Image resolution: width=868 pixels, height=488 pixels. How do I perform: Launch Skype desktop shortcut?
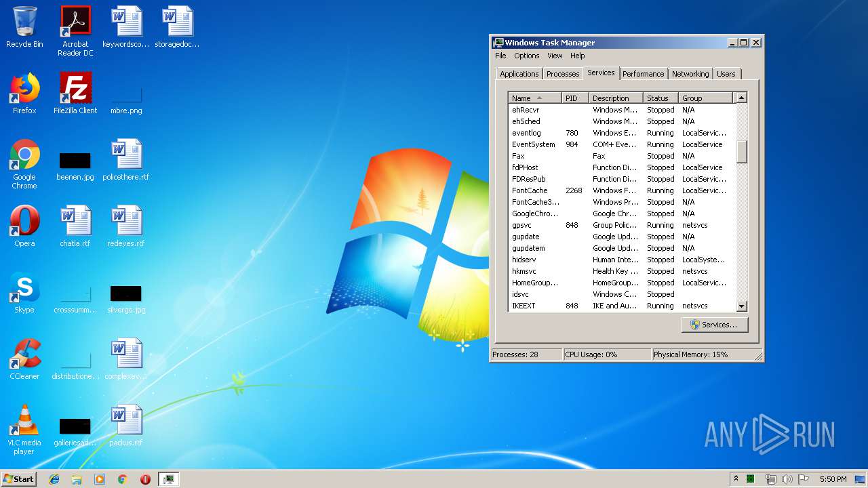24,293
